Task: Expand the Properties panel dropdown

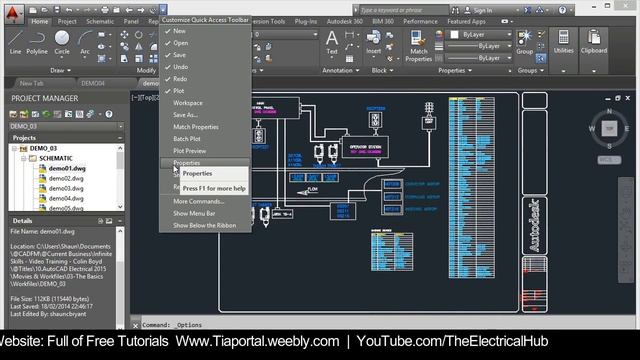Action: [x=455, y=70]
